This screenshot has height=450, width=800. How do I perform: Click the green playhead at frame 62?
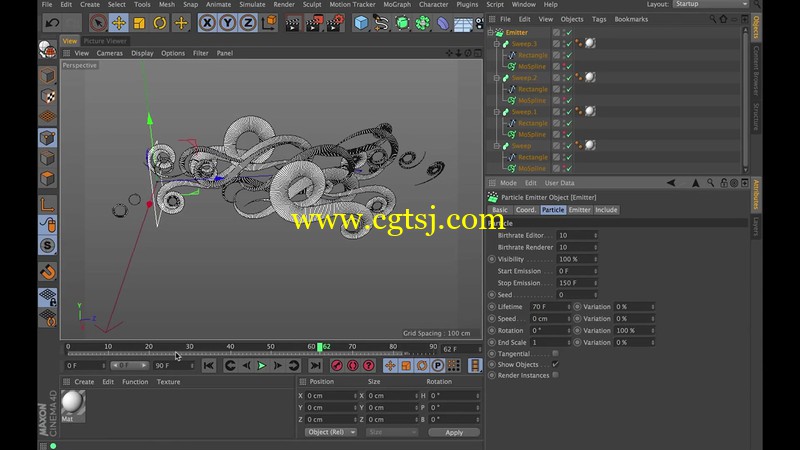tap(320, 347)
